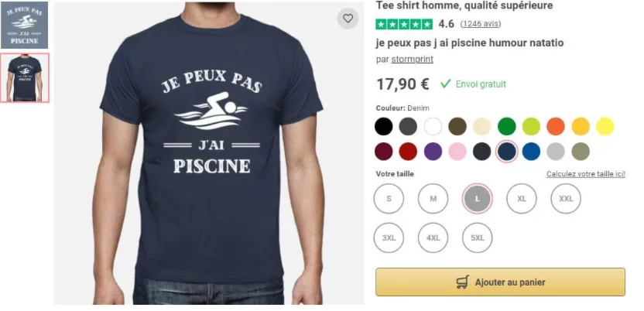
Task: Choose the royal blue color swatch
Action: tap(531, 152)
